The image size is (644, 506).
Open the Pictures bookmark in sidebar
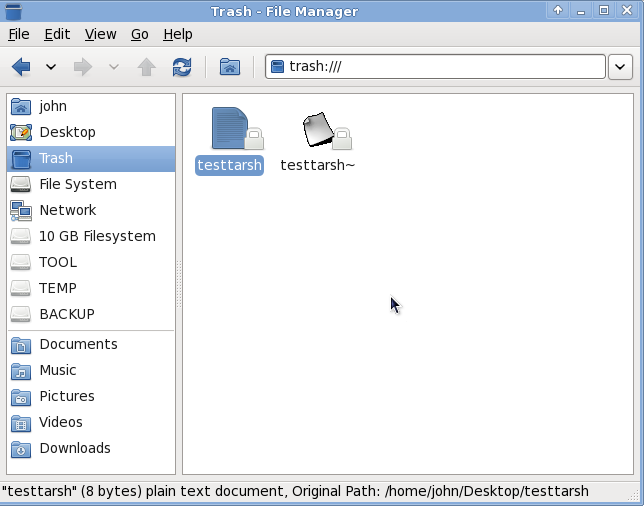tap(66, 396)
